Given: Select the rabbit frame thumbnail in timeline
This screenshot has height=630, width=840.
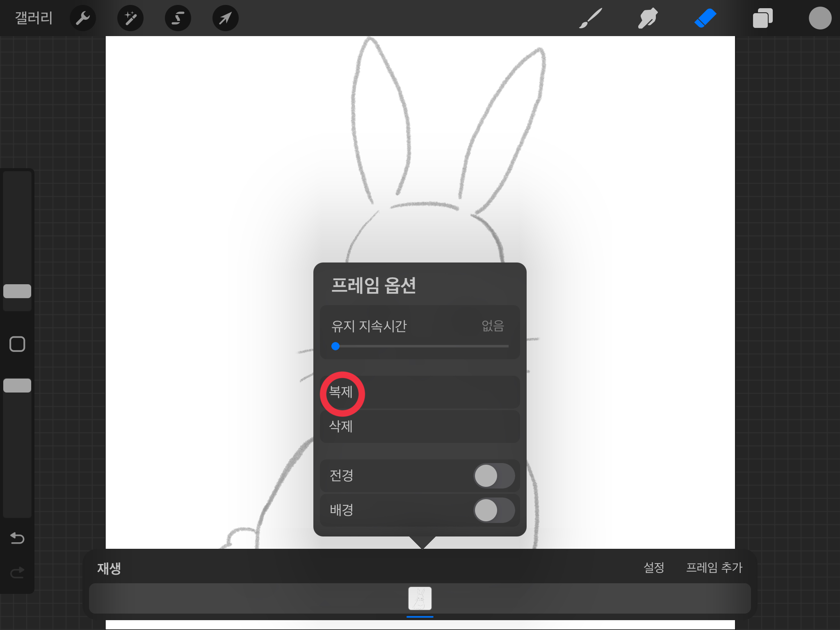Looking at the screenshot, I should (x=420, y=598).
